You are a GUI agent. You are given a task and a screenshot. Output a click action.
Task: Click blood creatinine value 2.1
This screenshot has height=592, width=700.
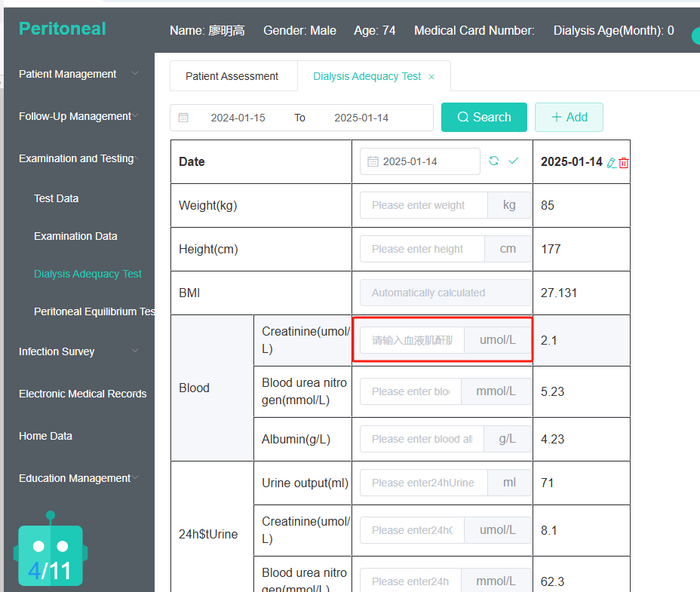(548, 340)
